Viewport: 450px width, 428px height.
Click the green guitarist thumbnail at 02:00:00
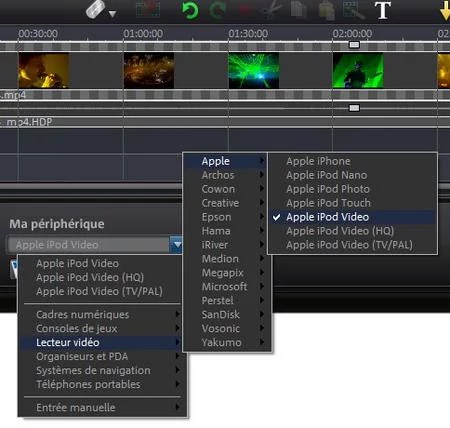[x=358, y=70]
